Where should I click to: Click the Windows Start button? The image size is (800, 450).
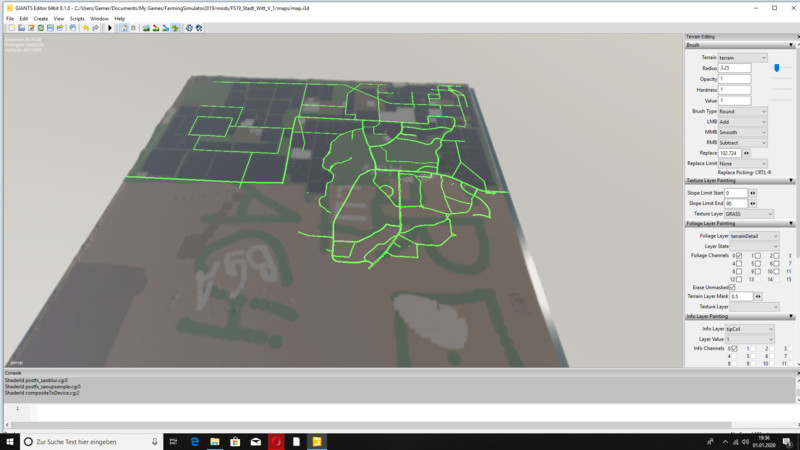pyautogui.click(x=10, y=441)
